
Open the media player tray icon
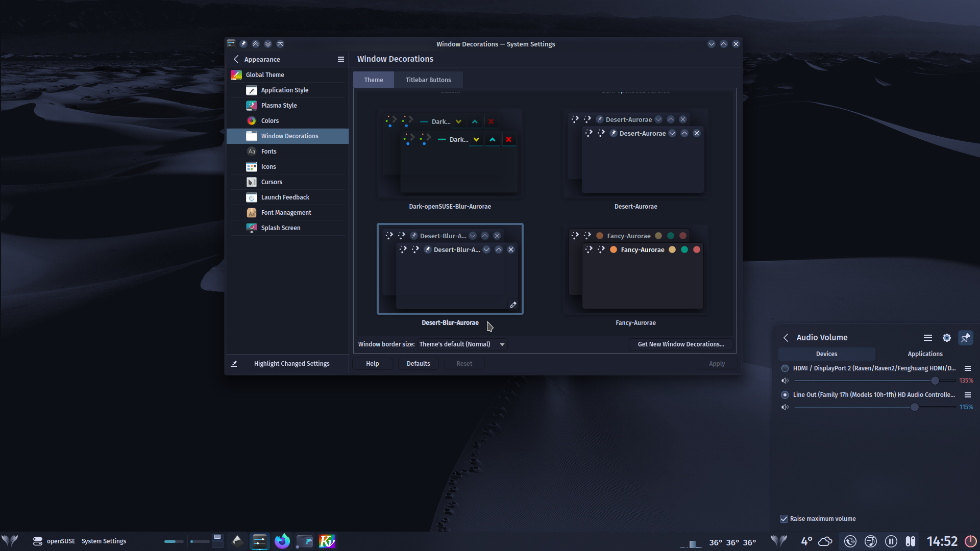click(x=871, y=541)
